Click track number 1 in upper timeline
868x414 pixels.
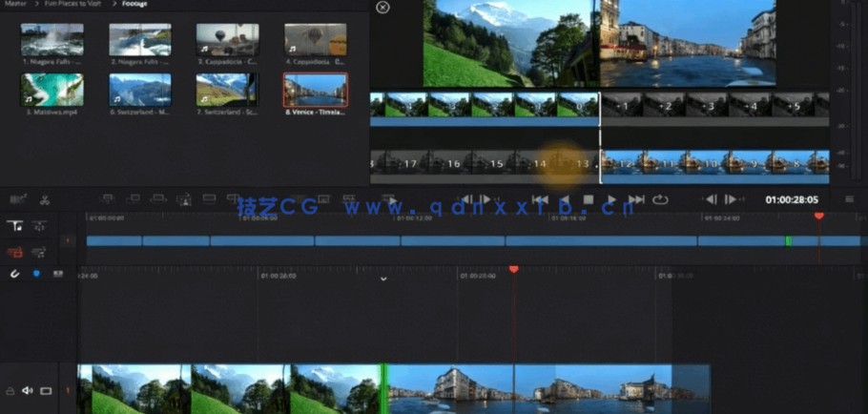tap(68, 240)
